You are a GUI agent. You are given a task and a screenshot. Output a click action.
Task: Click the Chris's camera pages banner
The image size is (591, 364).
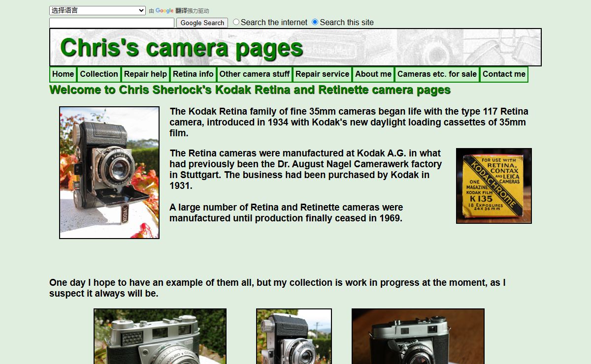[x=295, y=47]
